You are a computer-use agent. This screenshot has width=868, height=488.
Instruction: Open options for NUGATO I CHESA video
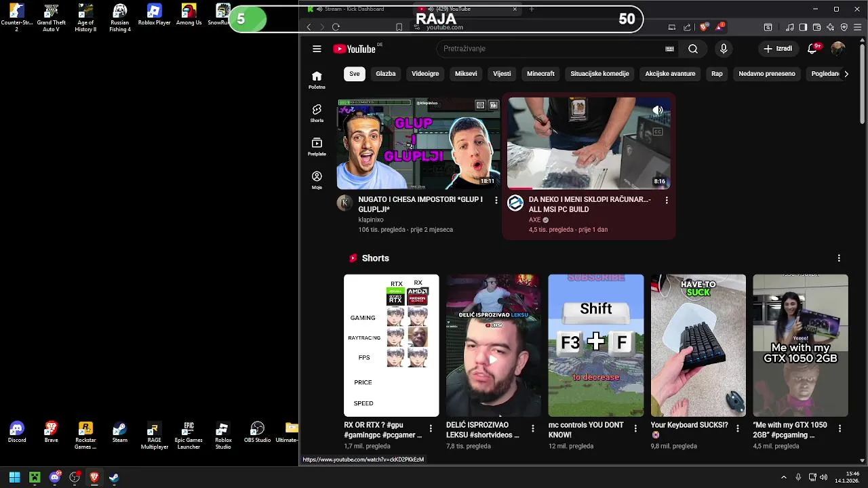click(496, 201)
